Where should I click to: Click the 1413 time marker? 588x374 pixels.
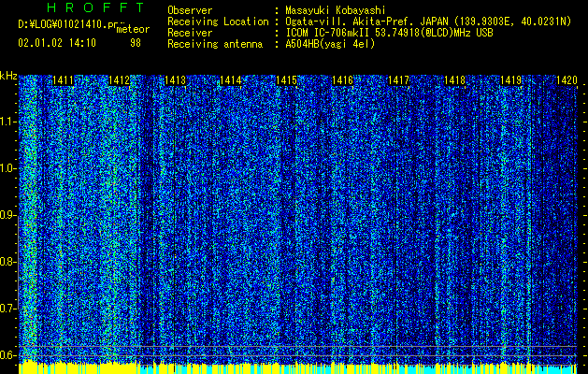pos(175,80)
